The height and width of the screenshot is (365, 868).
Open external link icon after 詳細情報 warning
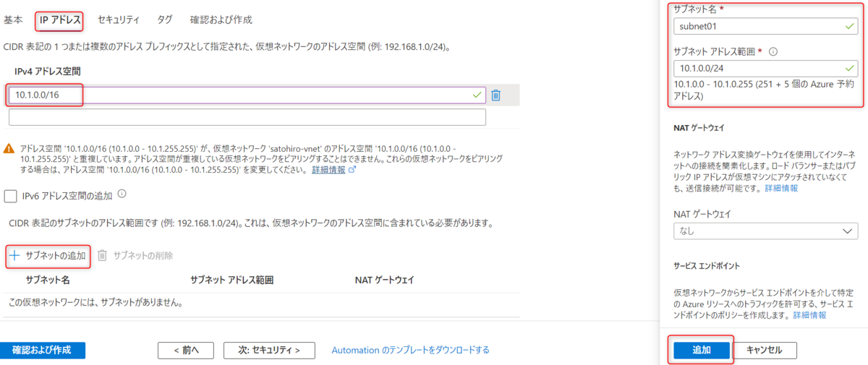[352, 170]
